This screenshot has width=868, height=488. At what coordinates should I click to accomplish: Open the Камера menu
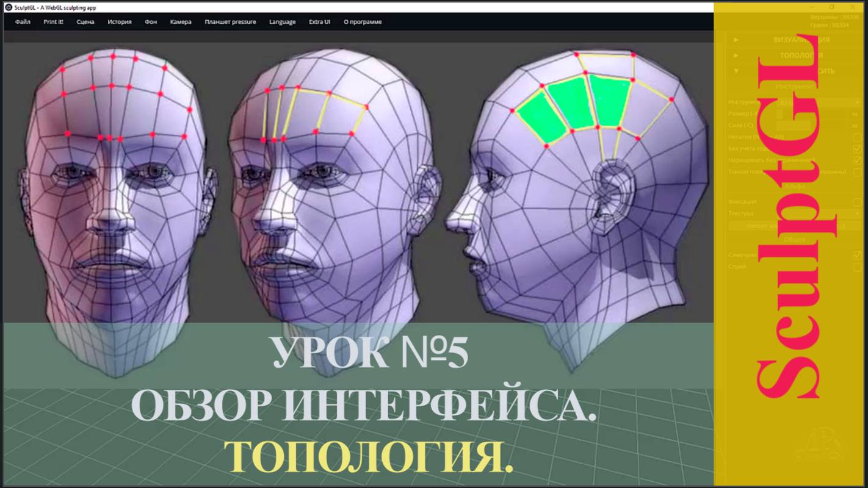tap(181, 22)
